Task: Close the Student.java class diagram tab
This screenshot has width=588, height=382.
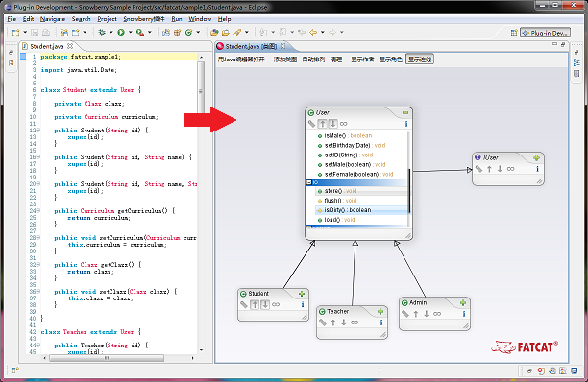Action: 283,46
